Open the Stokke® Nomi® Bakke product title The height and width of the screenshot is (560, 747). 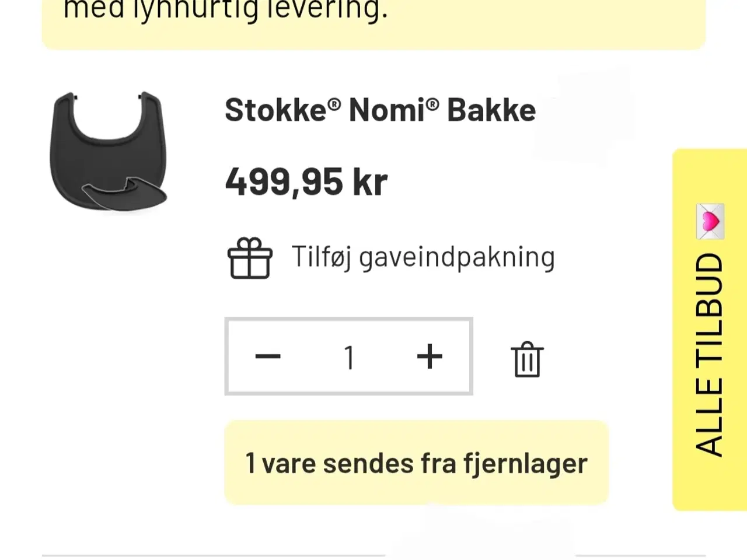pyautogui.click(x=380, y=110)
